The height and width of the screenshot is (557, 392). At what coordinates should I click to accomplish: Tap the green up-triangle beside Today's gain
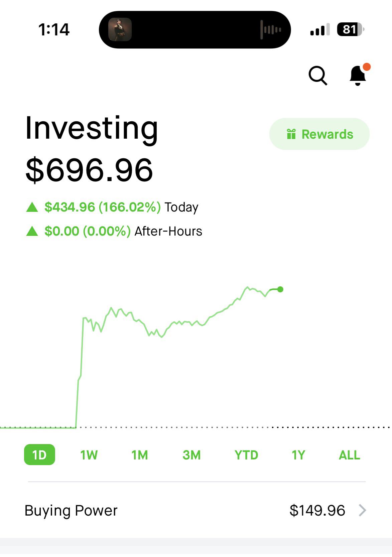[x=32, y=207]
